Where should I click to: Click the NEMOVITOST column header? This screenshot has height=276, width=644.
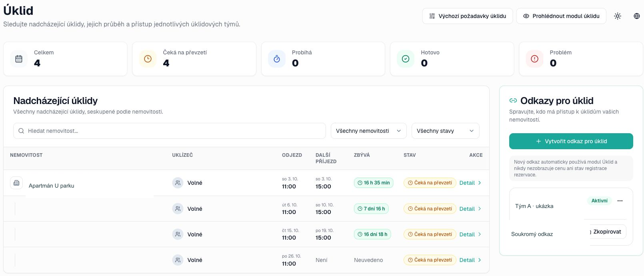pyautogui.click(x=26, y=155)
